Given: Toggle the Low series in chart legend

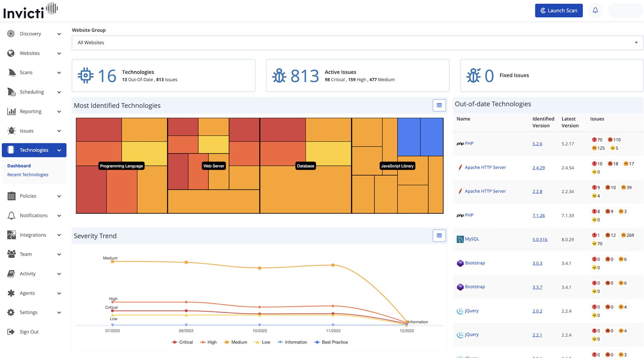Looking at the screenshot, I should [262, 342].
